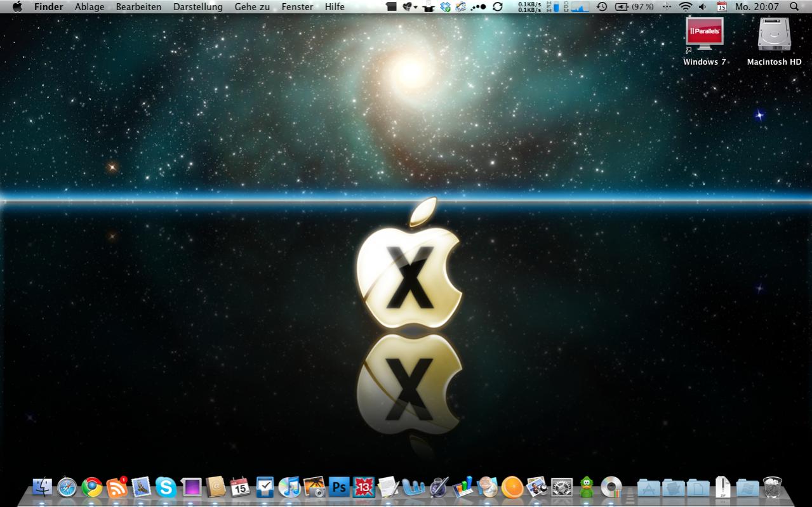812x507 pixels.
Task: Open the ZIP archive in the Dock
Action: [x=723, y=487]
